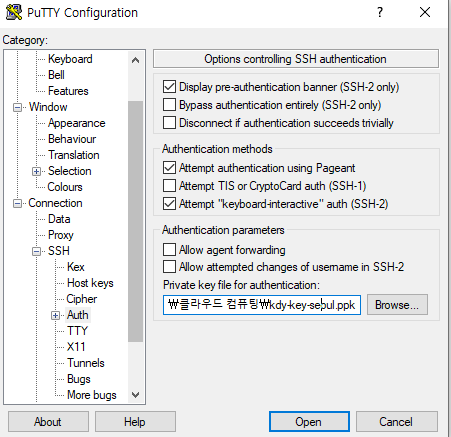Open Host keys settings in tree

pyautogui.click(x=90, y=283)
